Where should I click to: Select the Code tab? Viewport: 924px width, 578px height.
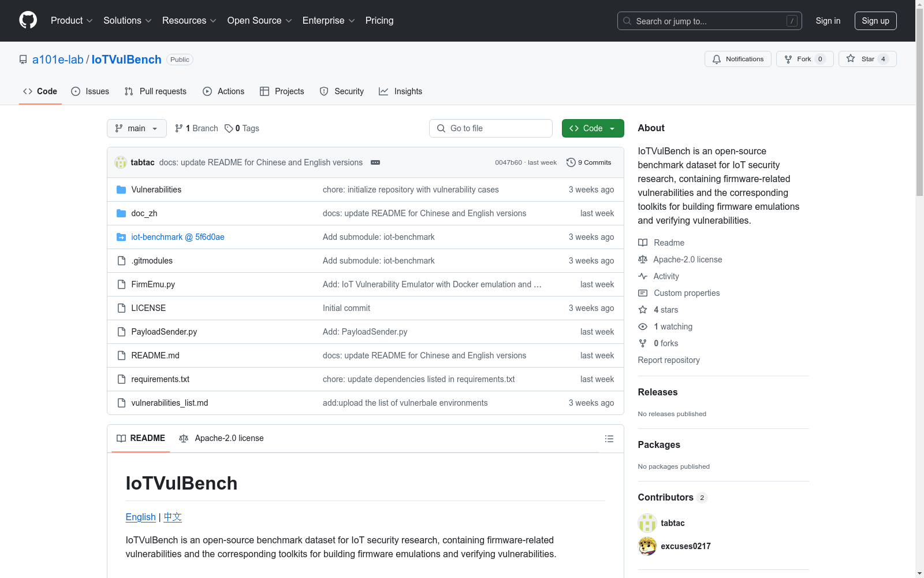(40, 91)
